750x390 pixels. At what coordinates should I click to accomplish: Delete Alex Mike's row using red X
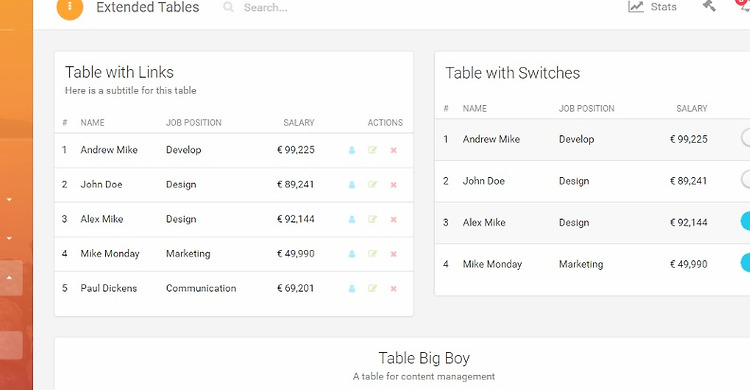point(394,220)
